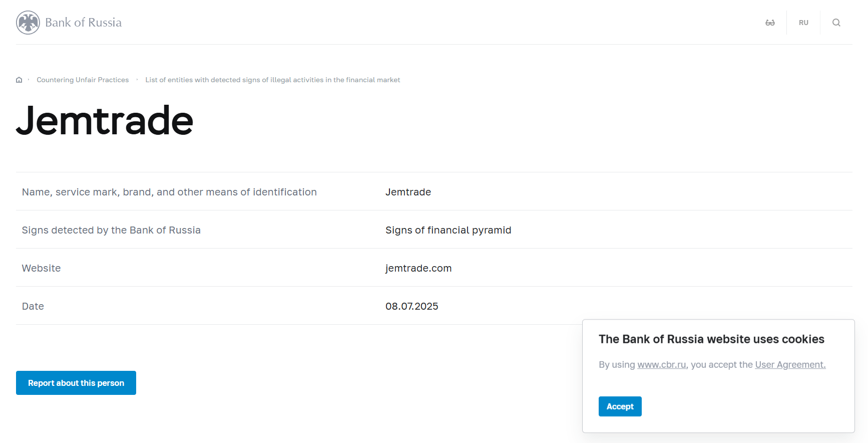Open the List of entities breadcrumb link
Screen dimensions: 868x443
[x=272, y=80]
